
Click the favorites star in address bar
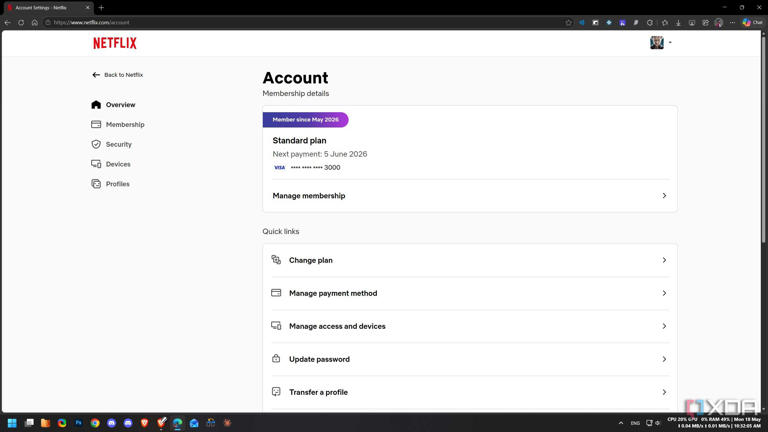pyautogui.click(x=568, y=23)
